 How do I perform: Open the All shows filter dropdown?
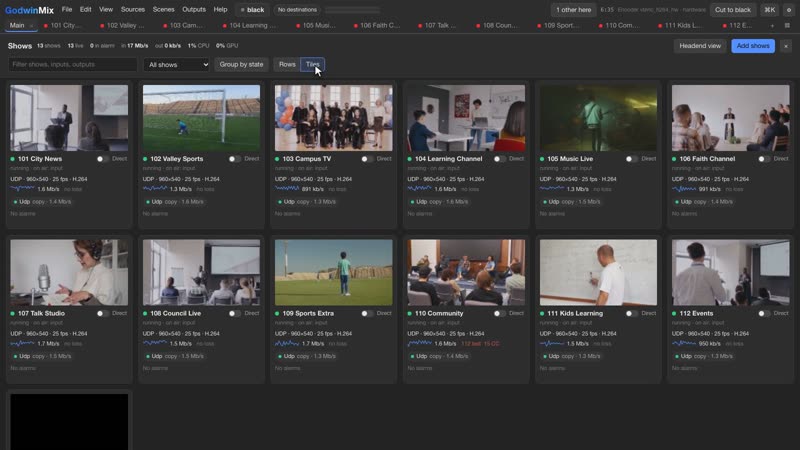pos(177,65)
